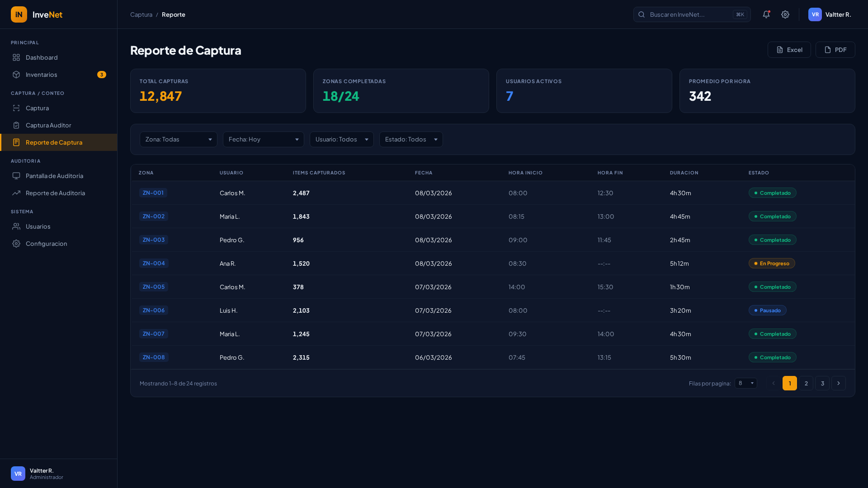Click the Inventarios box icon
Viewport: 868px width, 488px height.
[x=16, y=75]
